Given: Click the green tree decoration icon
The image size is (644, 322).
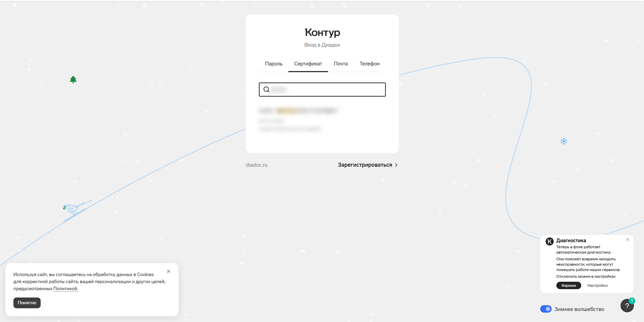Looking at the screenshot, I should pos(73,79).
